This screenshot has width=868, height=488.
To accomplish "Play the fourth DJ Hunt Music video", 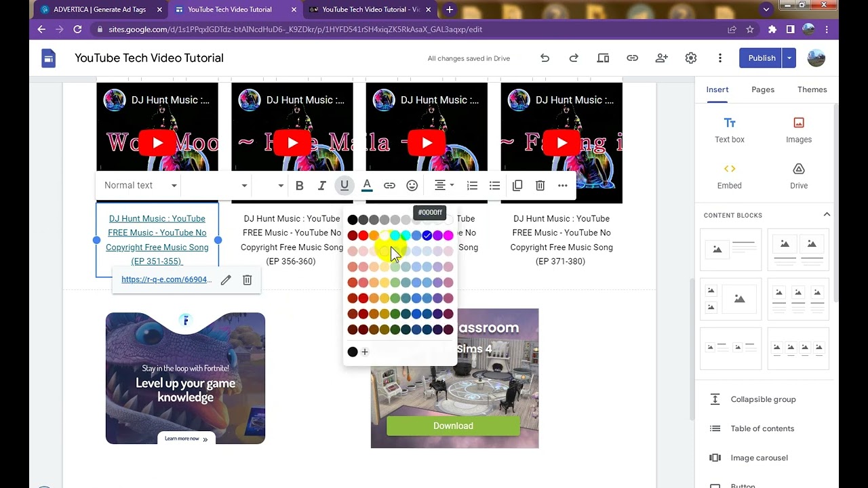I will click(561, 143).
